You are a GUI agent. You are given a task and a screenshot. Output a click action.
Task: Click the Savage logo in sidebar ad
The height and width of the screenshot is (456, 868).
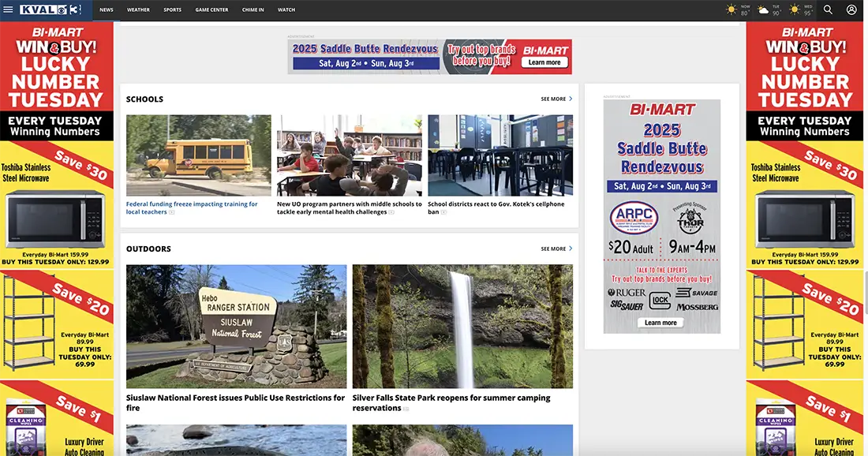pyautogui.click(x=697, y=293)
